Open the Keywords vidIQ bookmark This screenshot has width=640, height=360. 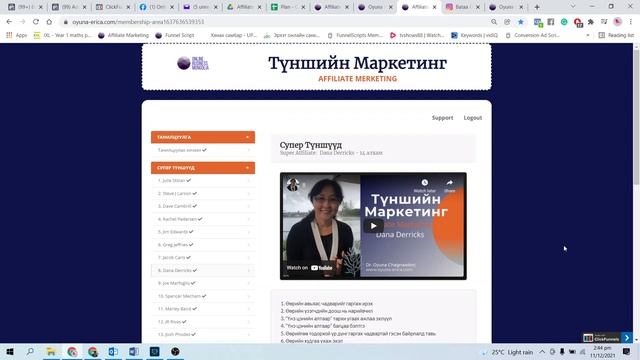(475, 36)
